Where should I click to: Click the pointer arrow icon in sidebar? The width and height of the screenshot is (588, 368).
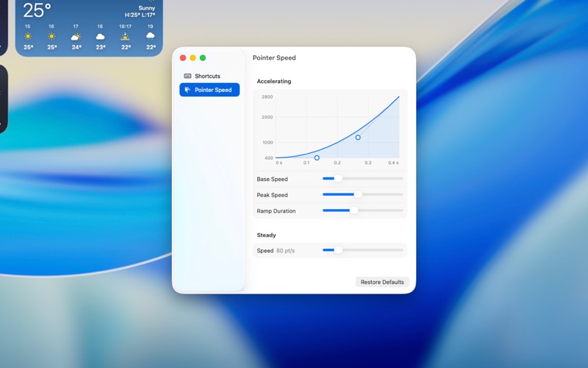click(x=187, y=90)
